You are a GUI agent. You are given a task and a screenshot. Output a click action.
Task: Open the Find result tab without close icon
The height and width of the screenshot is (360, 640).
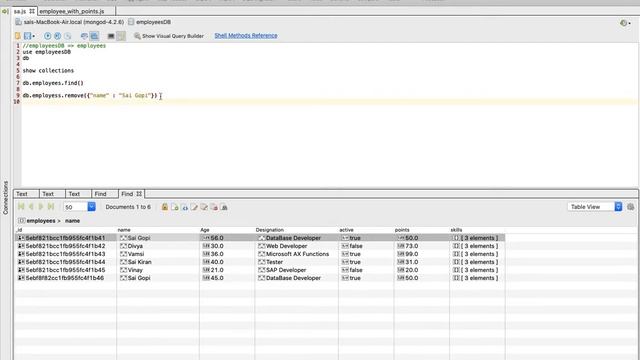point(100,194)
